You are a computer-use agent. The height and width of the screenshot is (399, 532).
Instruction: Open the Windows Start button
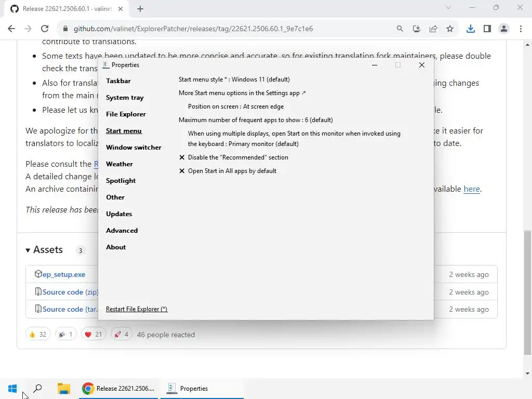click(12, 389)
